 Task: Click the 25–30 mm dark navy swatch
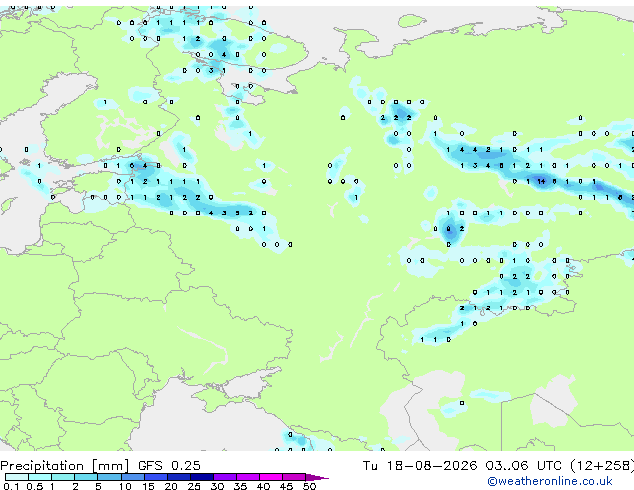click(201, 477)
